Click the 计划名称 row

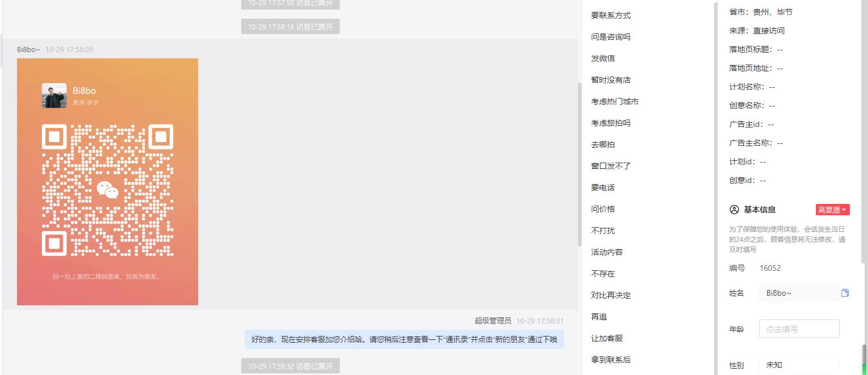point(752,87)
